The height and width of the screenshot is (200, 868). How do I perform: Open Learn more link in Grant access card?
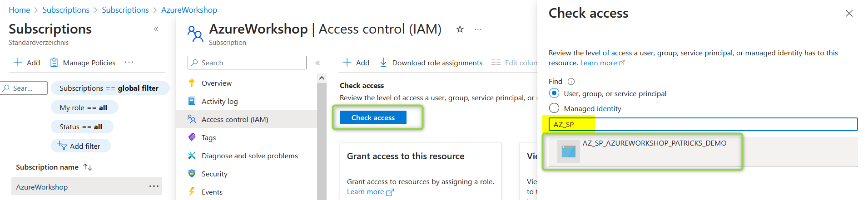click(370, 192)
